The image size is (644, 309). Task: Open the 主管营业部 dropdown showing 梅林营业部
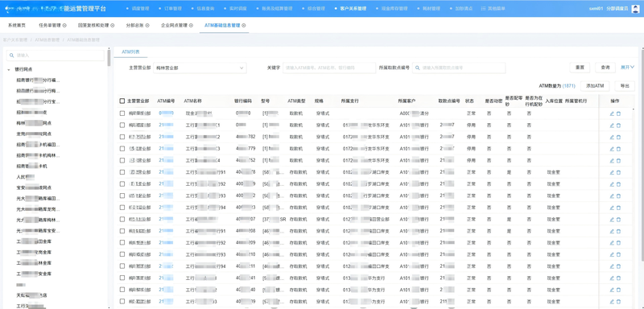point(200,68)
